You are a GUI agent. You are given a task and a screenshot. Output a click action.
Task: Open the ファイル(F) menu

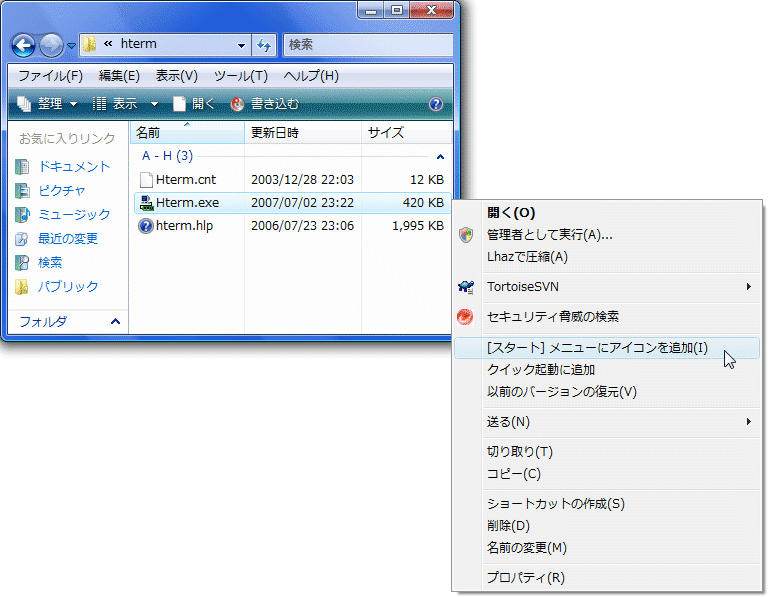click(x=50, y=76)
